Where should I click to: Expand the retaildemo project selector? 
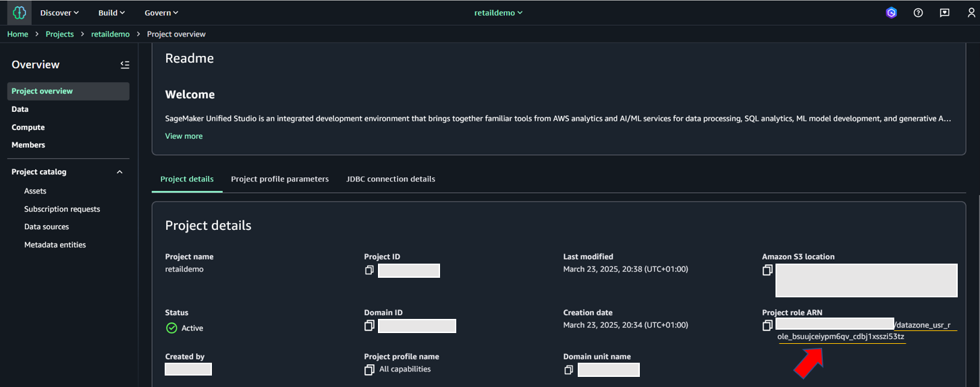(x=498, y=13)
